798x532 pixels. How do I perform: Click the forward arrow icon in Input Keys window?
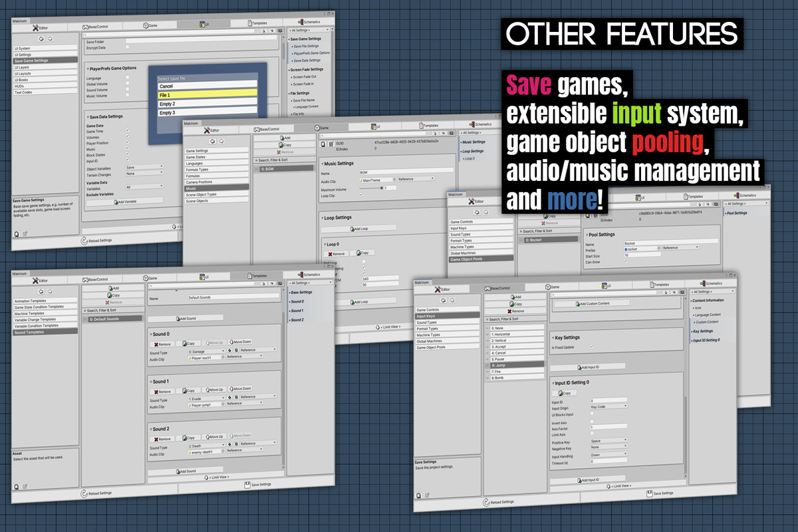click(452, 301)
